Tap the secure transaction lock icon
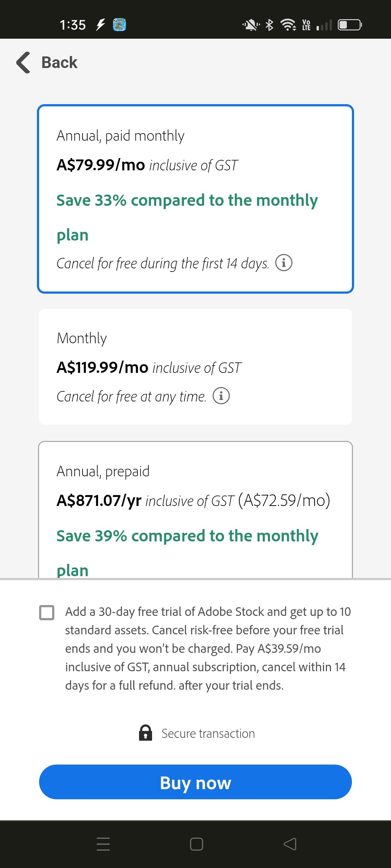 click(146, 733)
